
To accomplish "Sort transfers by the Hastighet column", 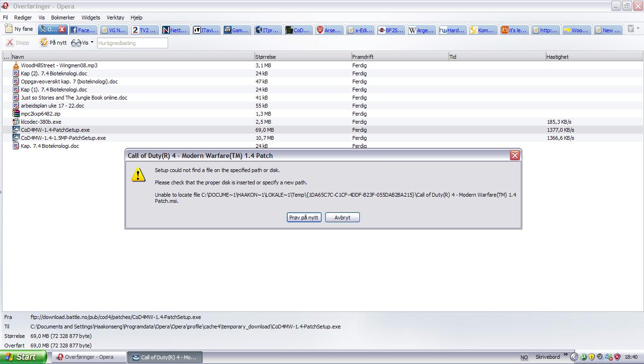I will pos(594,57).
